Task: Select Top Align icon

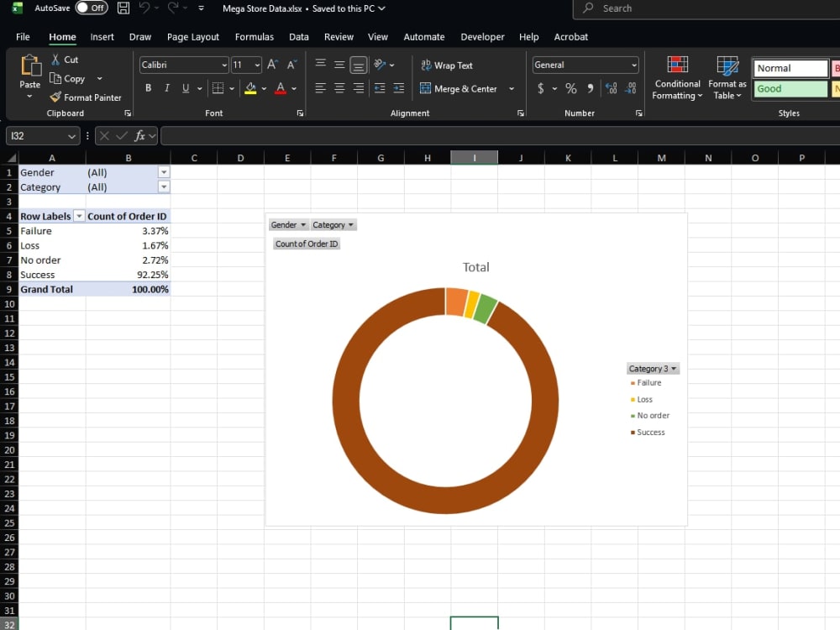Action: point(320,65)
